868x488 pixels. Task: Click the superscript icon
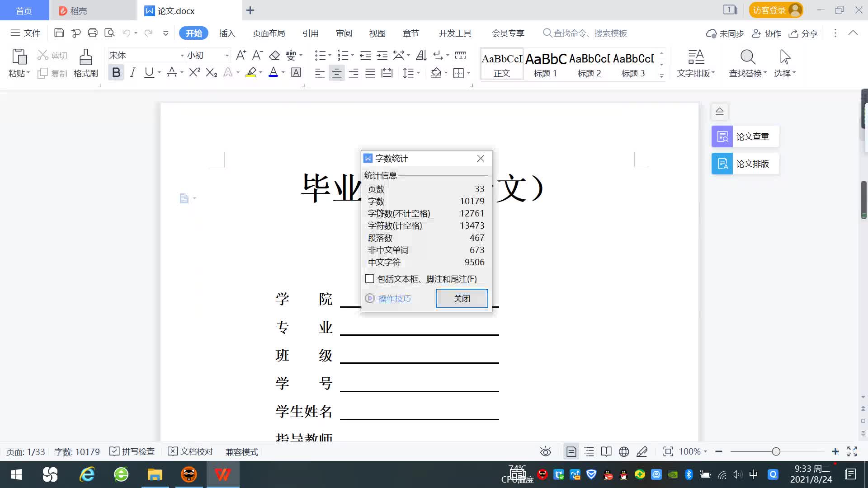pyautogui.click(x=194, y=72)
